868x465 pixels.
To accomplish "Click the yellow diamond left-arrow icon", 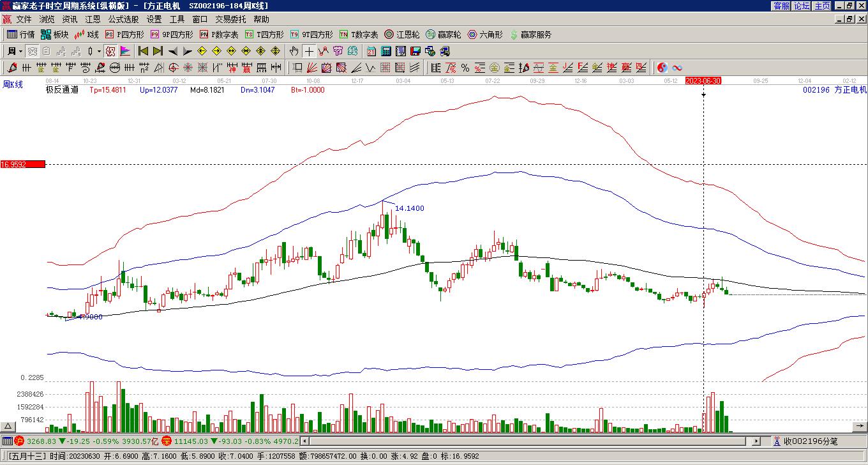I will (x=202, y=51).
